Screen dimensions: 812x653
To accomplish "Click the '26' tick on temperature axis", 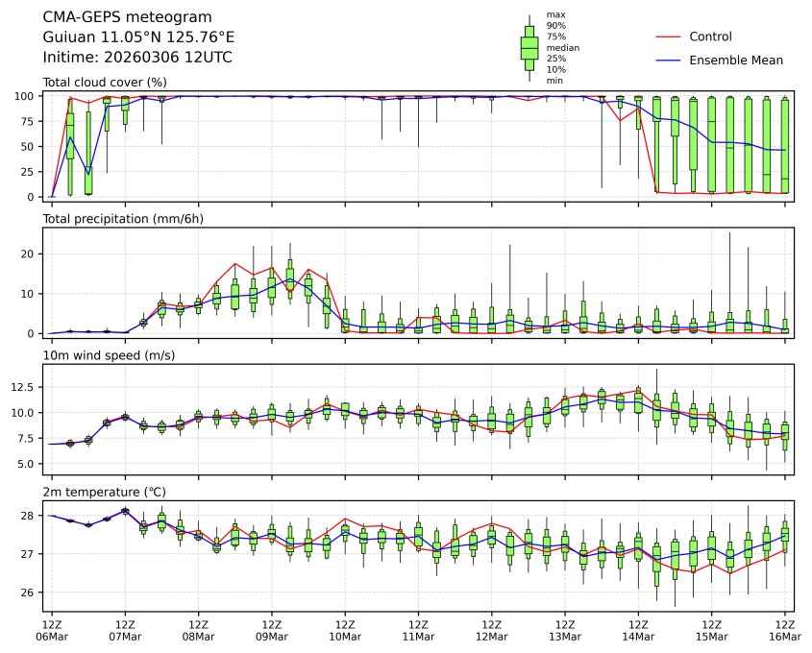I will [x=28, y=593].
